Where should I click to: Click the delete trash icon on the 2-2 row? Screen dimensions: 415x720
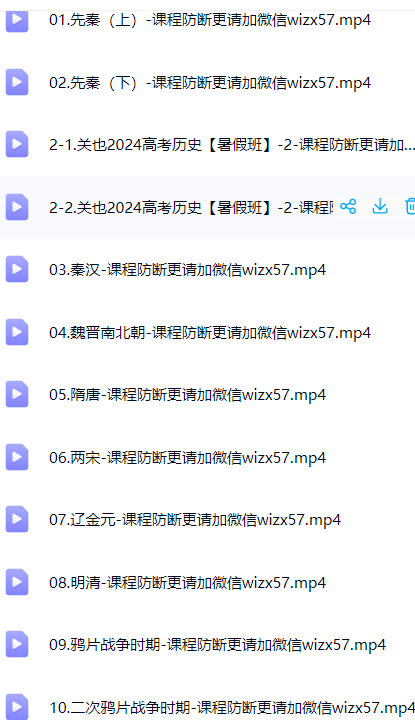pyautogui.click(x=410, y=207)
